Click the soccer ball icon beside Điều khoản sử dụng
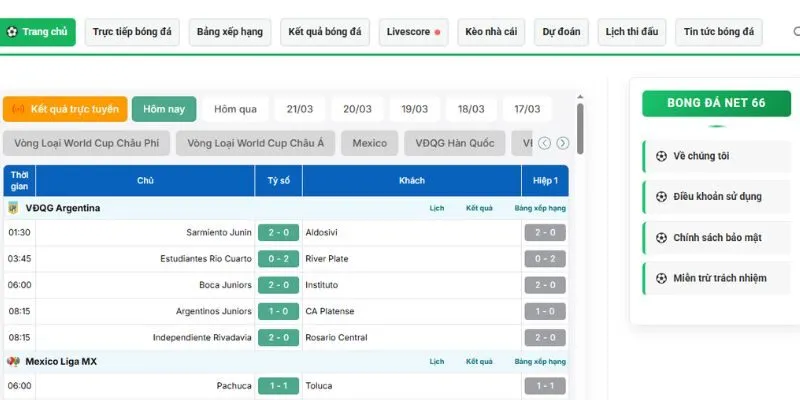800x400 pixels. coord(661,197)
